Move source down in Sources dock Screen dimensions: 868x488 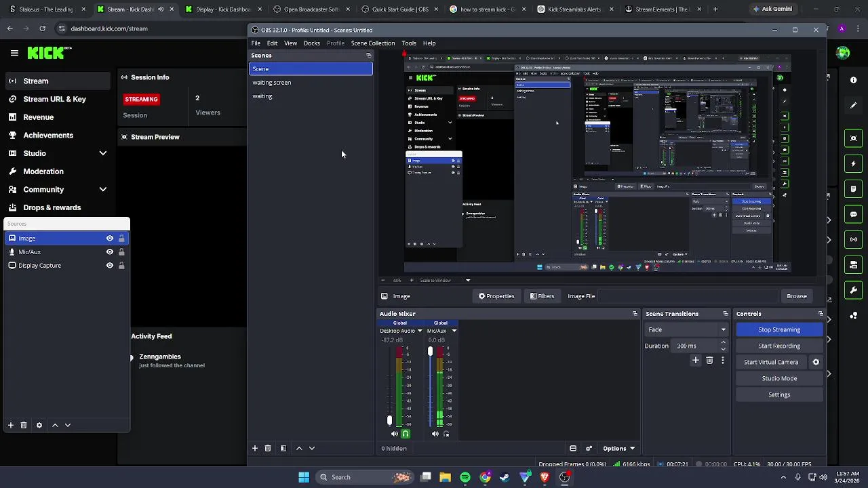click(x=68, y=425)
